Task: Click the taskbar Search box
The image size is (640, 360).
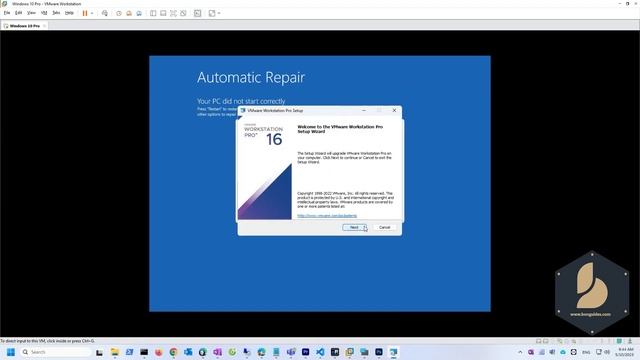Action: tap(56, 352)
